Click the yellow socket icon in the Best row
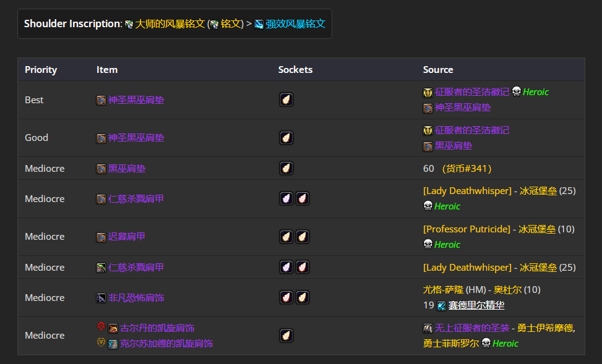The height and width of the screenshot is (364, 602). pos(286,99)
